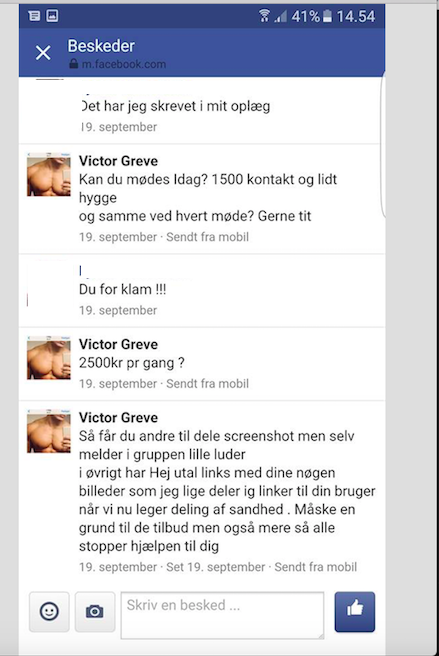Screen dimensions: 439x656
Task: Tap the battery indicator in status bar
Action: point(328,16)
